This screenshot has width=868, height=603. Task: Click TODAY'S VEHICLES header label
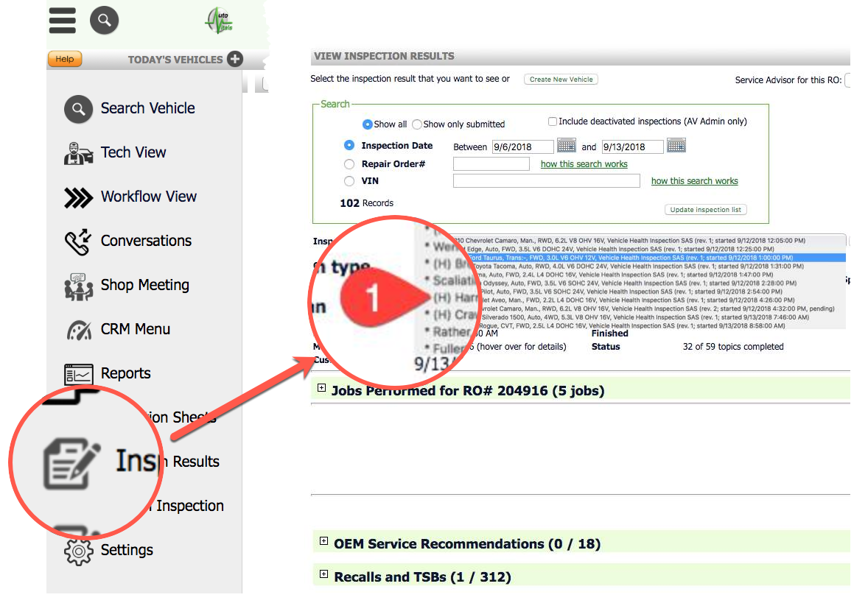tap(175, 60)
